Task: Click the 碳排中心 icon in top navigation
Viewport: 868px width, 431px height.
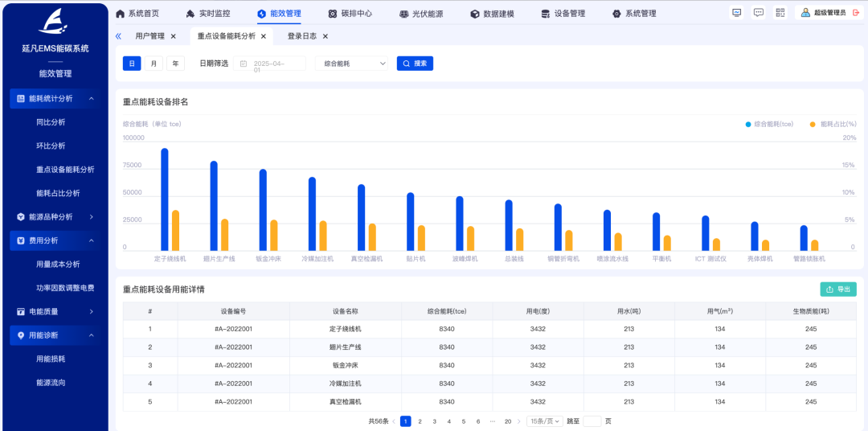Action: click(x=333, y=14)
